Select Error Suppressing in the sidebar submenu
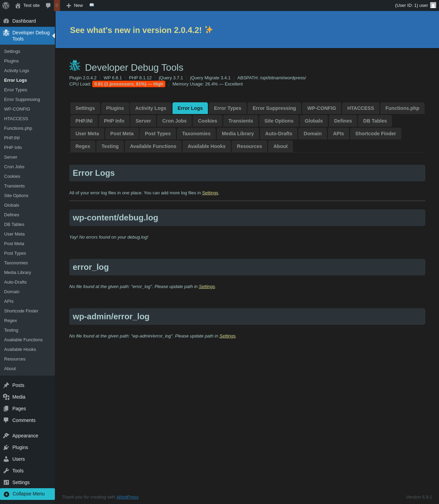 (x=22, y=100)
